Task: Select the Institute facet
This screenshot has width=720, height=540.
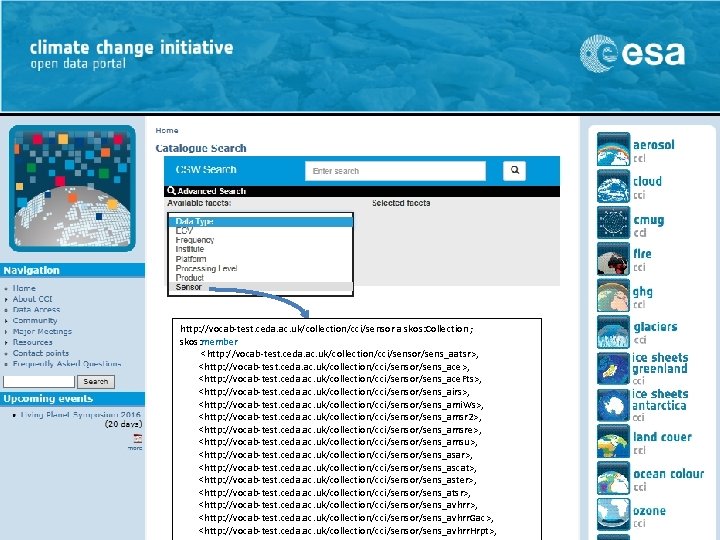Action: tap(260, 249)
